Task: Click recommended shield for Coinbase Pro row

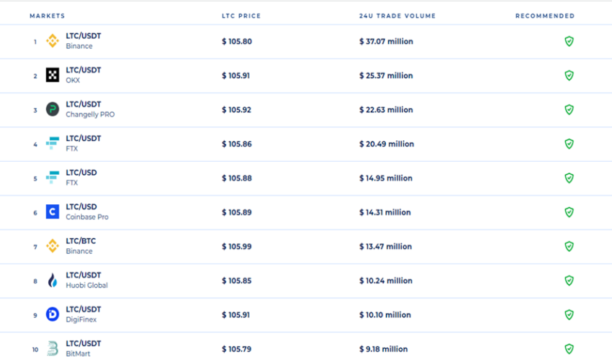Action: (569, 212)
